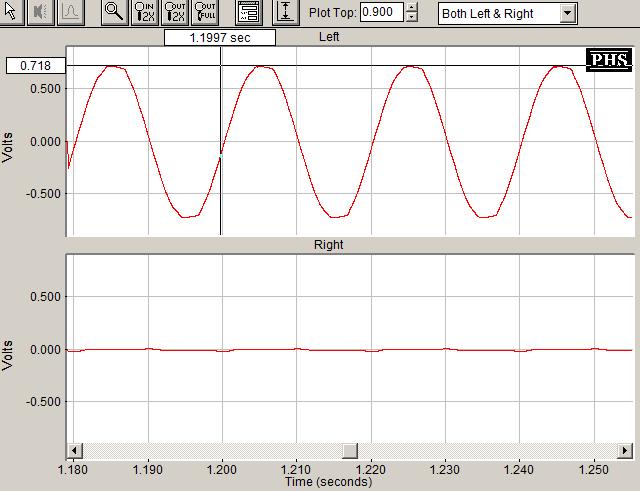Click the greyed-out speaker playback icon
640x491 pixels.
(40, 12)
